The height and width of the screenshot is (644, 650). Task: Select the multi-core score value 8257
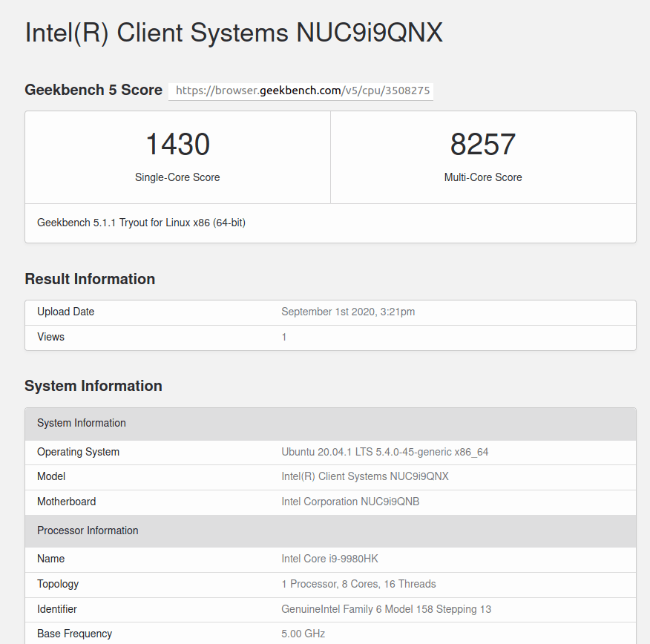pyautogui.click(x=483, y=144)
